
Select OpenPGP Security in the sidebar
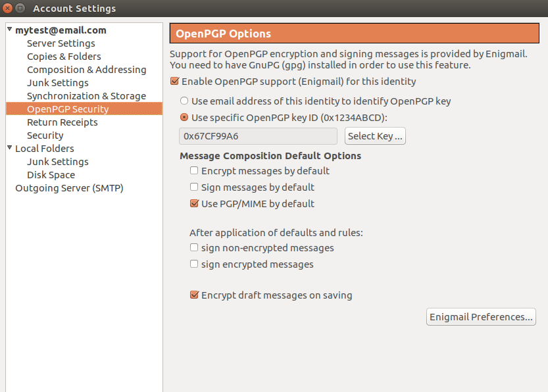point(84,109)
